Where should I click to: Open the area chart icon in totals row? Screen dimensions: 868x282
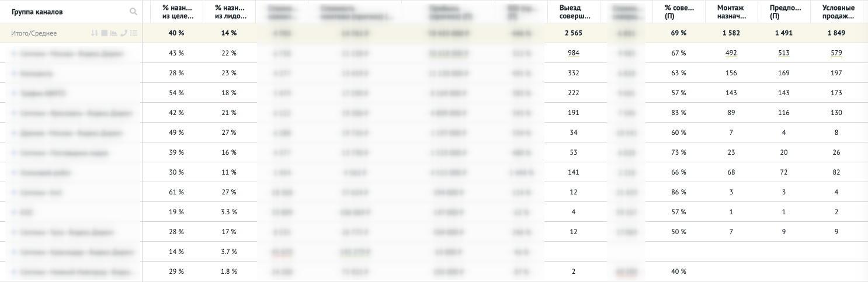tap(114, 33)
